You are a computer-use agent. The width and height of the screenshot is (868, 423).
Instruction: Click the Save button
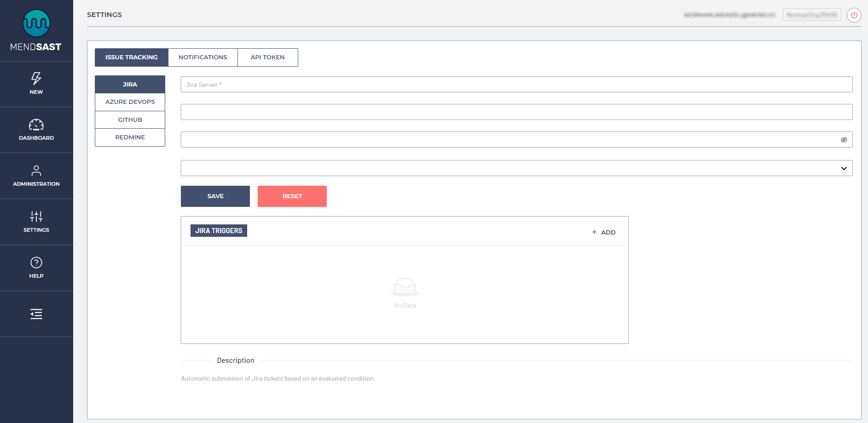(x=215, y=196)
